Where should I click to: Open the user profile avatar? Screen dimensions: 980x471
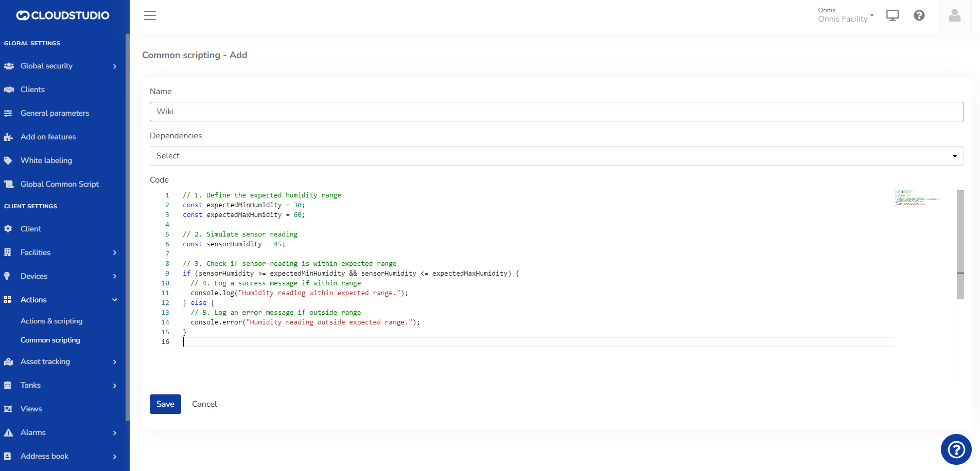click(x=955, y=16)
